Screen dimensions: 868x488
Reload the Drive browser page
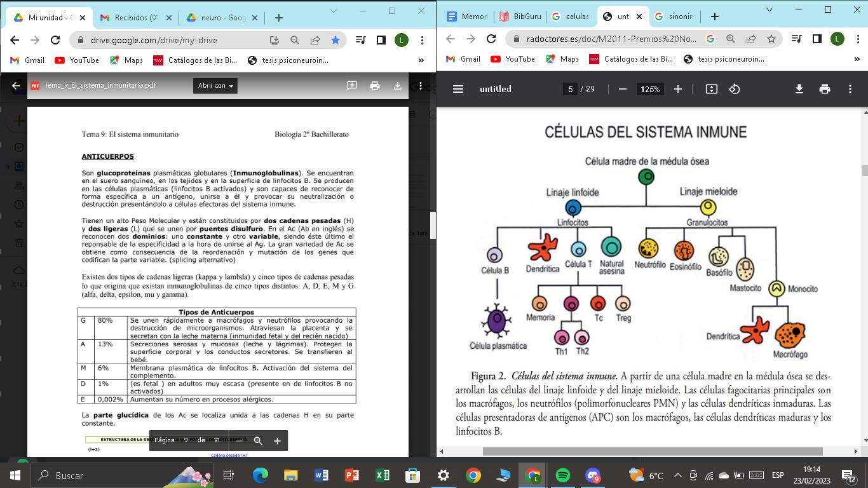(x=55, y=39)
